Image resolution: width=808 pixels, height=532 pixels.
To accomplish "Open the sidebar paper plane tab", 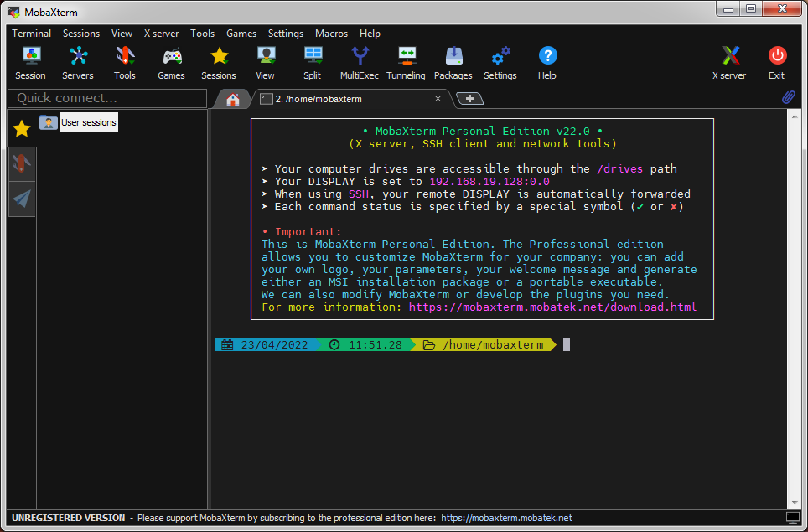I will pyautogui.click(x=22, y=199).
